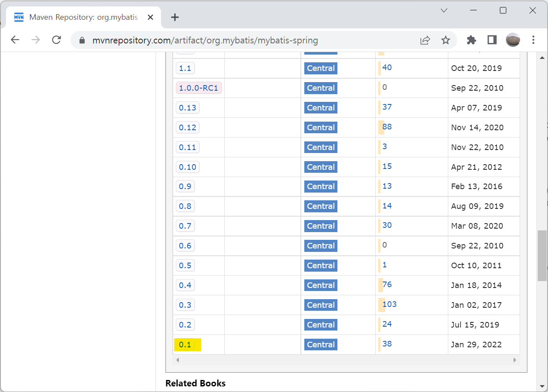Open the 40 usages link for 1.1

(387, 67)
